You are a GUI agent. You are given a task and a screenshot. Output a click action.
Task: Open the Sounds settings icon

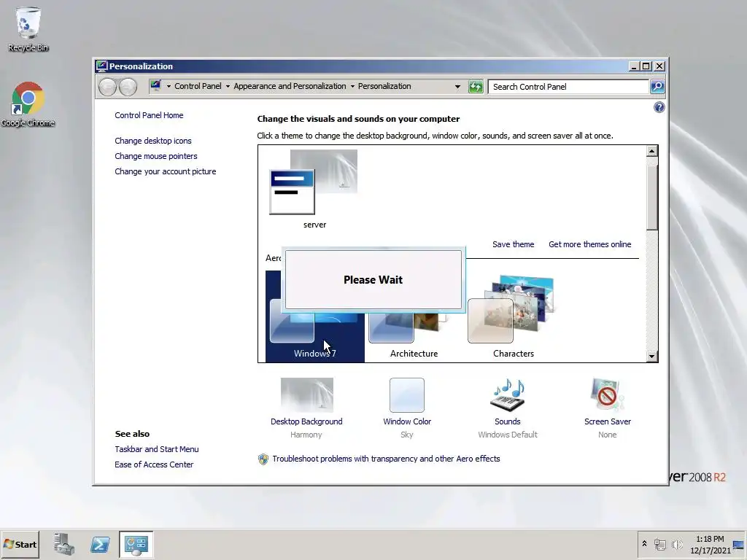pyautogui.click(x=508, y=394)
